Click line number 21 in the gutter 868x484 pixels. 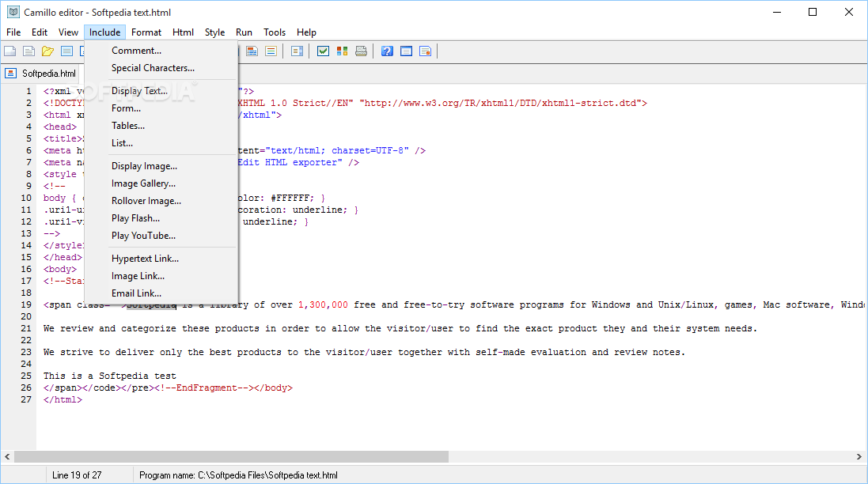tap(26, 328)
